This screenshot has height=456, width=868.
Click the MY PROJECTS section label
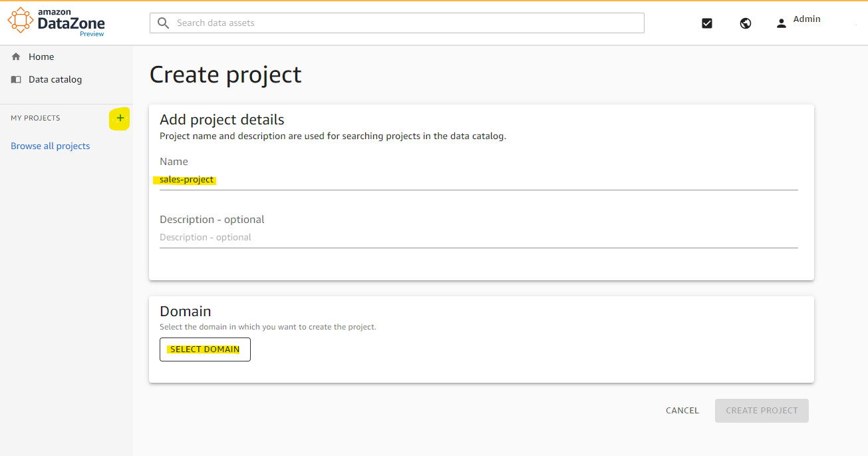tap(35, 118)
